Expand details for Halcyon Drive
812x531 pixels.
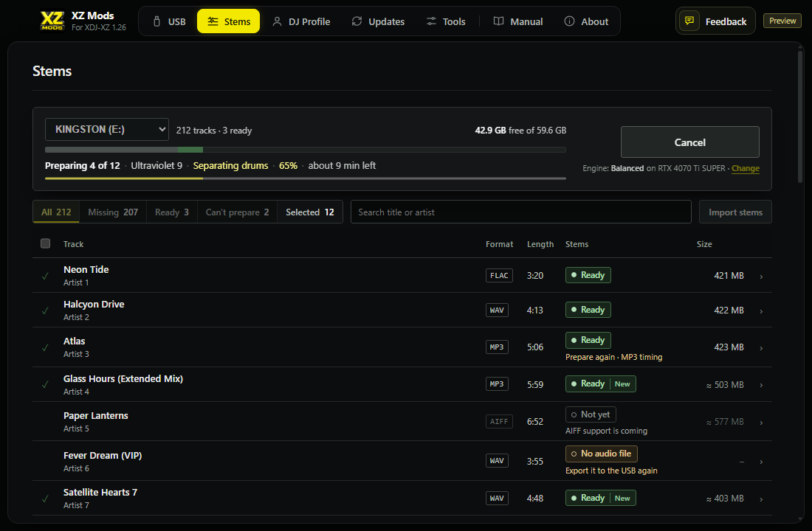[761, 311]
